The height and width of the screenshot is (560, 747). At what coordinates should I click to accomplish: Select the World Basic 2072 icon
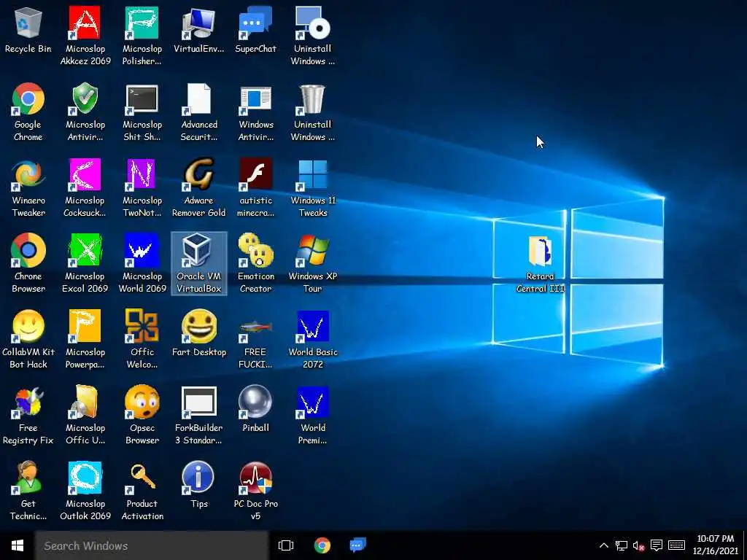pos(312,326)
